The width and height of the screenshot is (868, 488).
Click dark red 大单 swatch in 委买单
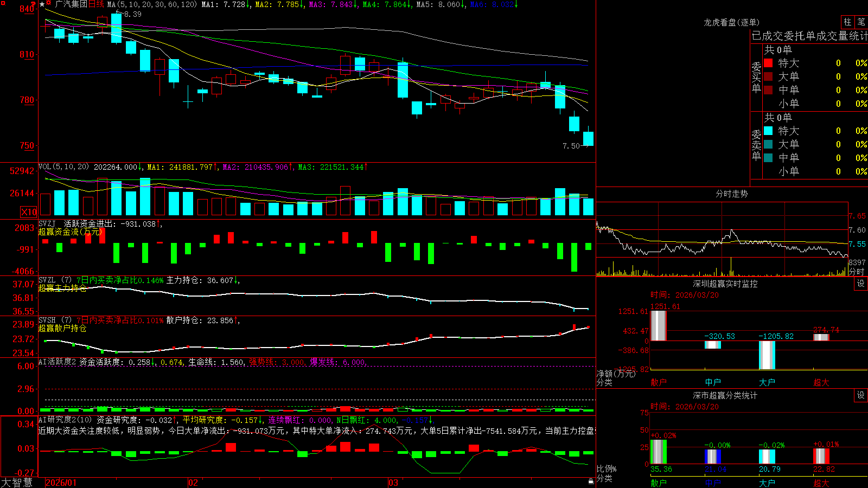point(768,76)
